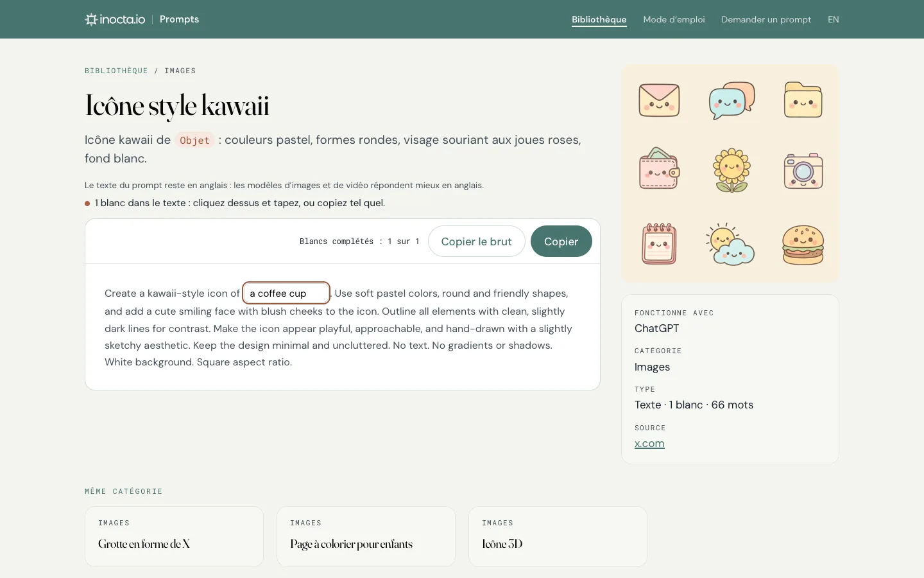This screenshot has height=578, width=924.
Task: Click the kawaii wallet icon
Action: coord(660,169)
